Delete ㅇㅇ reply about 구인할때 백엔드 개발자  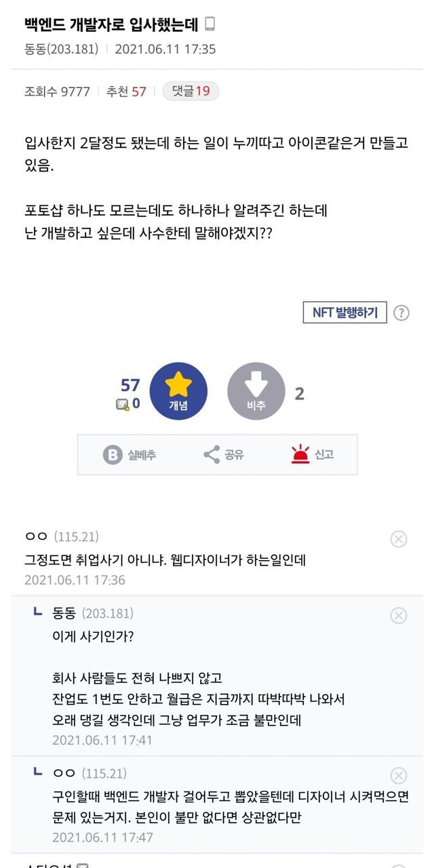click(399, 776)
